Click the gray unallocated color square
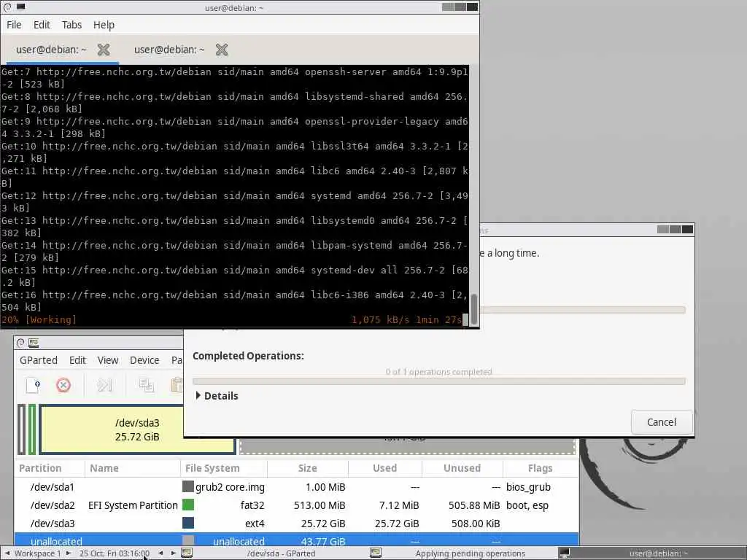 coord(188,540)
